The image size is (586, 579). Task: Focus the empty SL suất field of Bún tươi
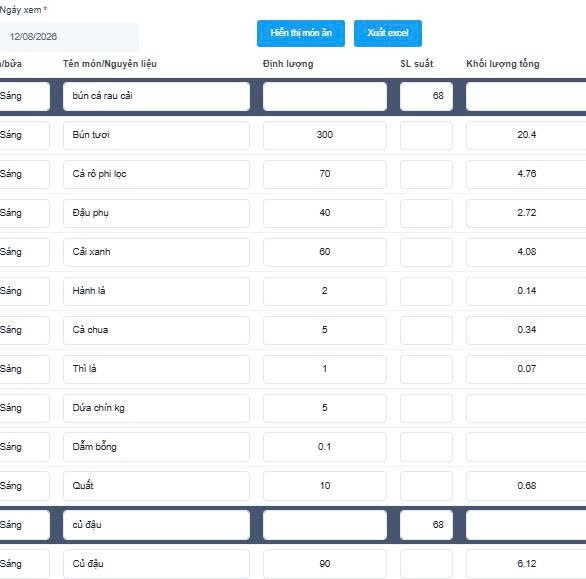click(426, 135)
